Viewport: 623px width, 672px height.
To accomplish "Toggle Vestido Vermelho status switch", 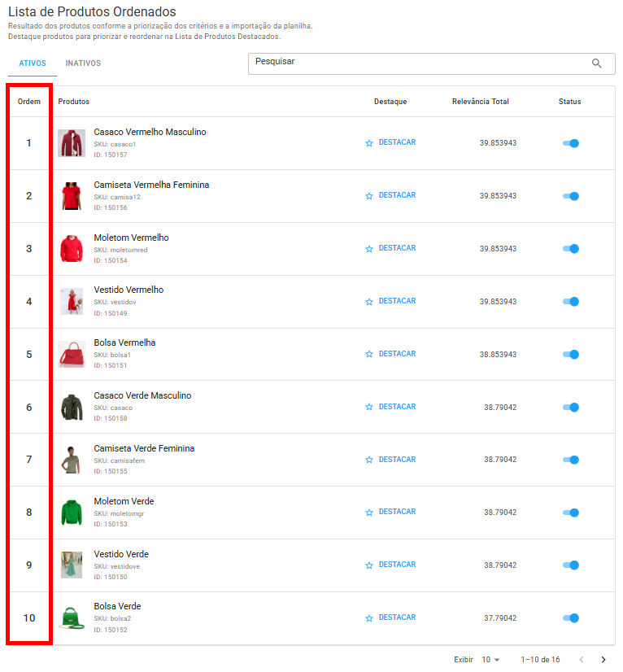I will coord(571,302).
